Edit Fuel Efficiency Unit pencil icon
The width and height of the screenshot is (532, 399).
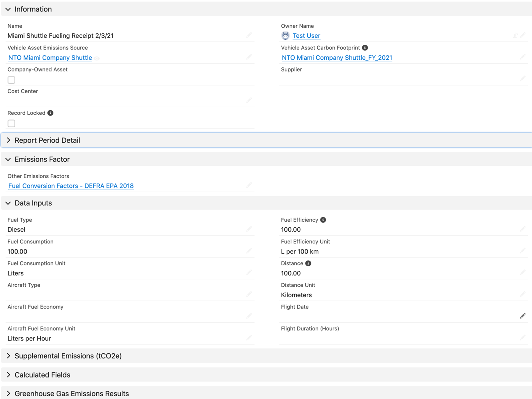pyautogui.click(x=522, y=251)
